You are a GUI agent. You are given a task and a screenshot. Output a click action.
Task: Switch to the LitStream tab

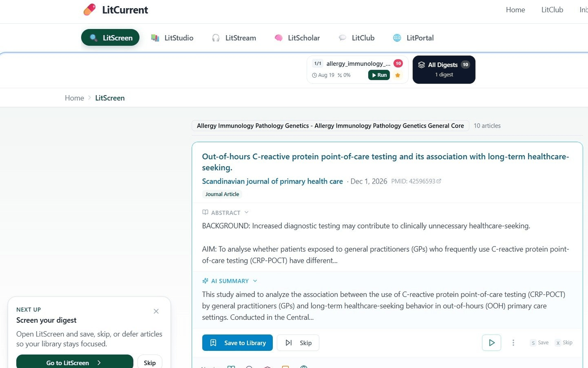tap(234, 38)
